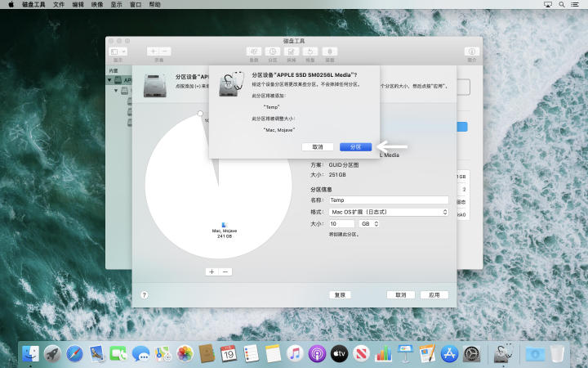Open the Apple TV app from the Dock
The image size is (588, 368).
point(339,354)
